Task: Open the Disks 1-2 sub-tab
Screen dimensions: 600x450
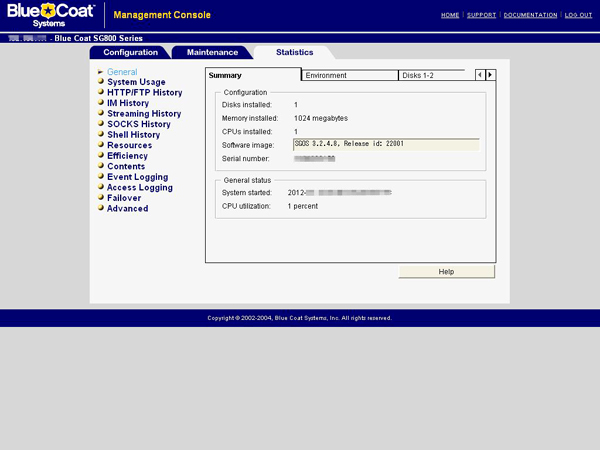Action: click(x=432, y=75)
